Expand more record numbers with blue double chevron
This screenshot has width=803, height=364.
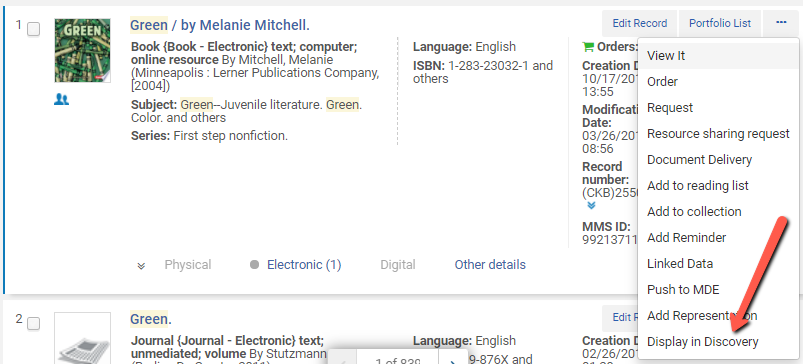coord(591,205)
